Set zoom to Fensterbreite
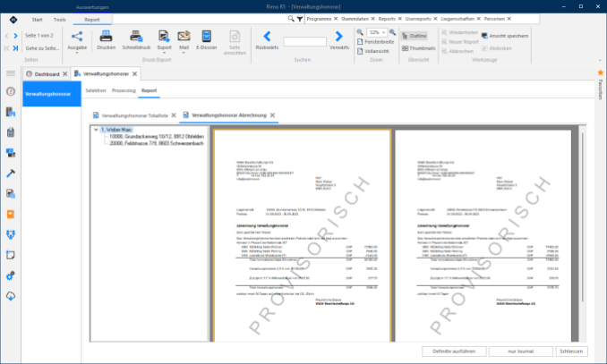 [375, 42]
